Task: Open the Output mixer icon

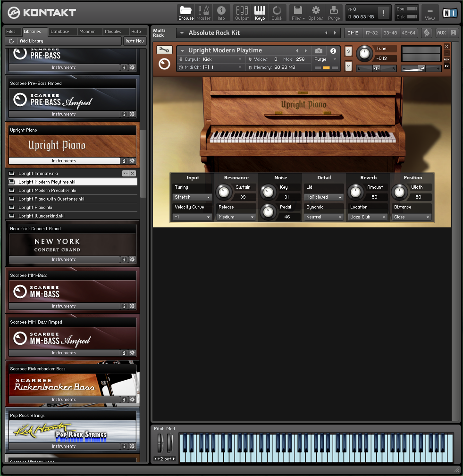Action: 242,13
